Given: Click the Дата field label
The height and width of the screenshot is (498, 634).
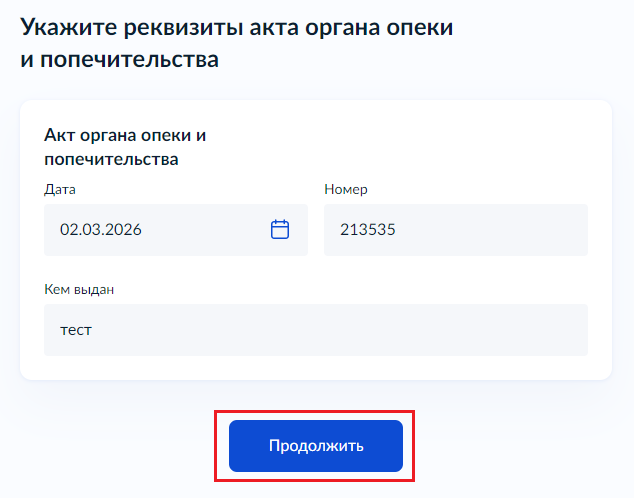Looking at the screenshot, I should [60, 189].
